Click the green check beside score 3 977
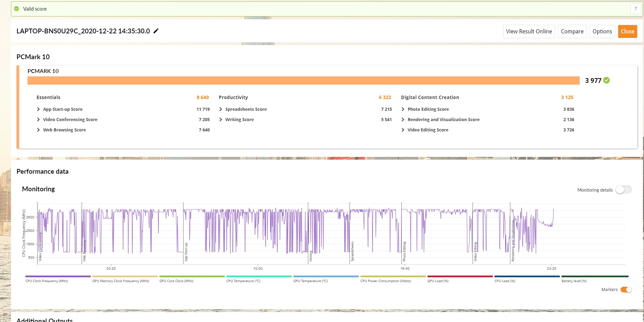Image resolution: width=644 pixels, height=322 pixels. [x=607, y=80]
